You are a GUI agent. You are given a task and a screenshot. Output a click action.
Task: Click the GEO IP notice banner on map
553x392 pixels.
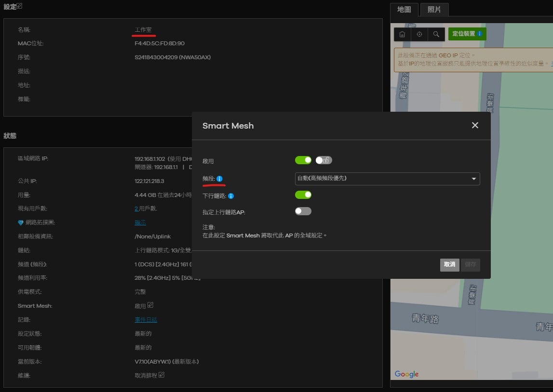click(473, 60)
